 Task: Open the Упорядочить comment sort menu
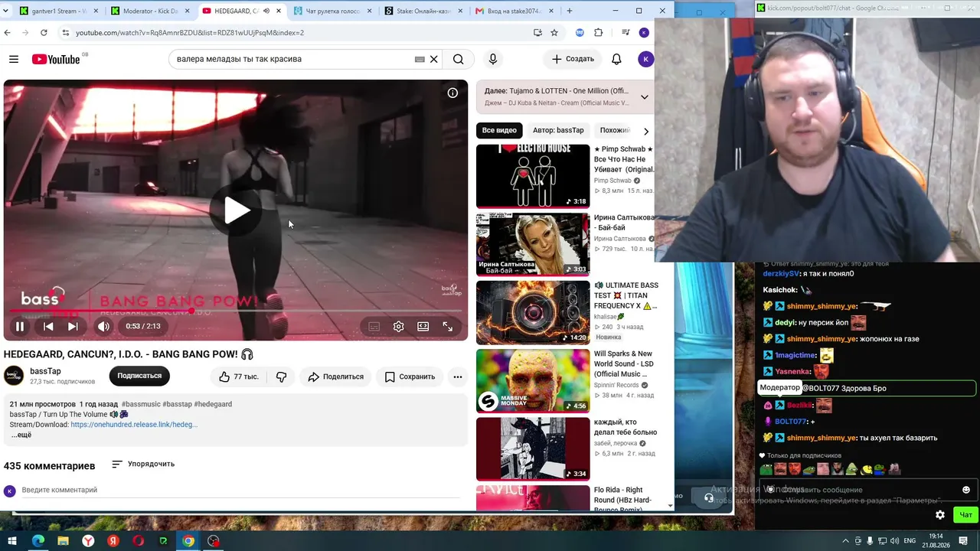tap(143, 464)
